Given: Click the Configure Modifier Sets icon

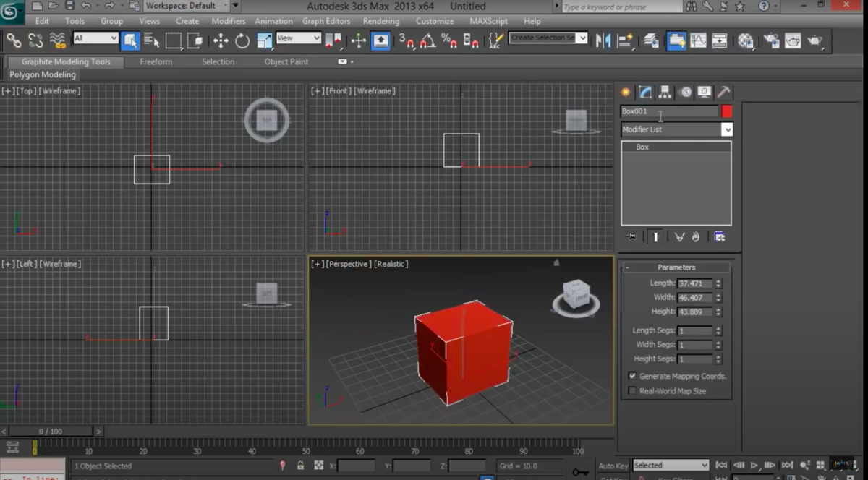Looking at the screenshot, I should 719,236.
